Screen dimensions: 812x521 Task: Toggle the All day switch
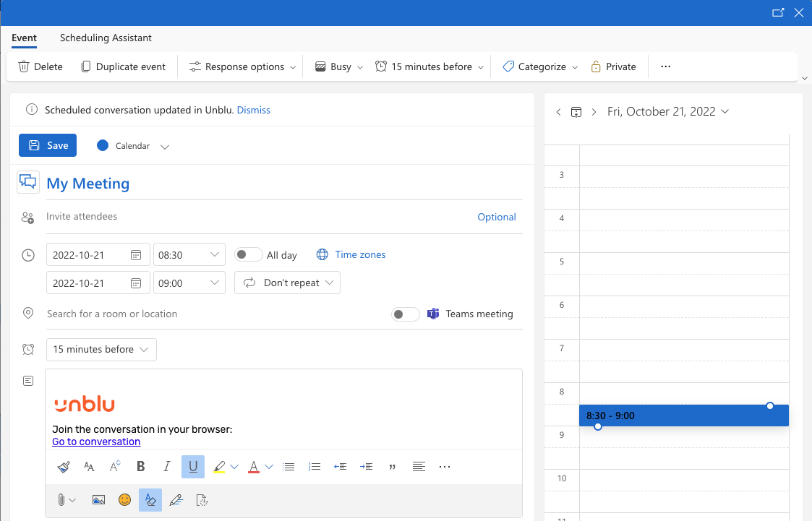(249, 255)
